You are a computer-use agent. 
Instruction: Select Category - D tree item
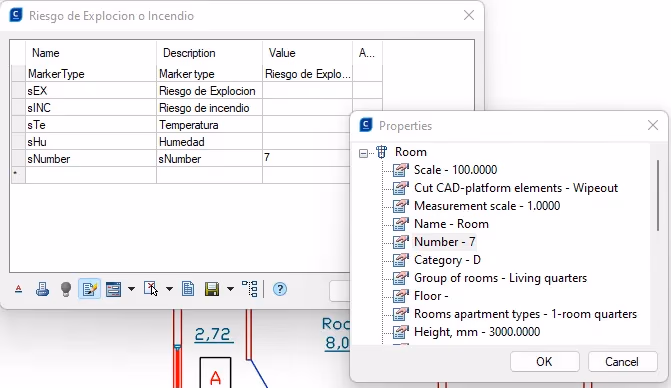447,260
